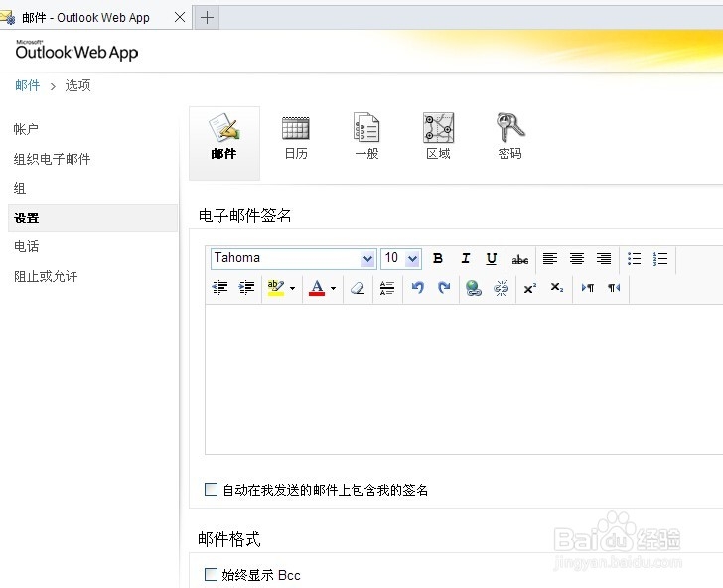This screenshot has width=723, height=588.
Task: Open the 密码 password tab
Action: pyautogui.click(x=509, y=137)
